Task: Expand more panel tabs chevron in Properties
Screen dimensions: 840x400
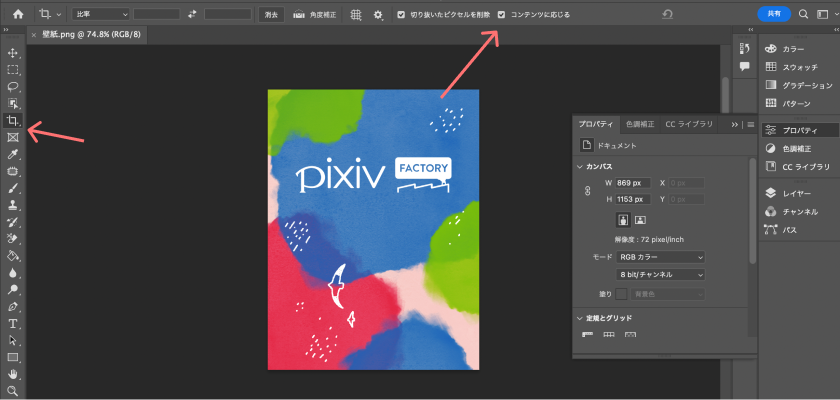Action: tap(734, 124)
